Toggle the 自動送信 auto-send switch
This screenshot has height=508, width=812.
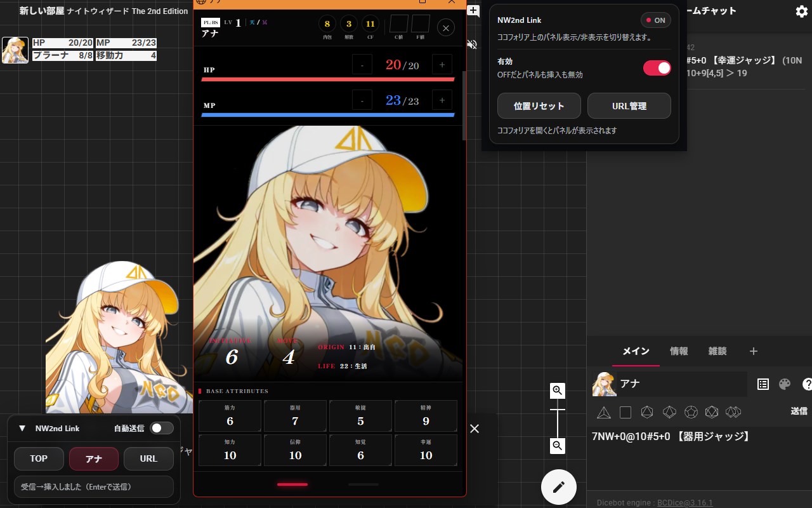click(161, 428)
